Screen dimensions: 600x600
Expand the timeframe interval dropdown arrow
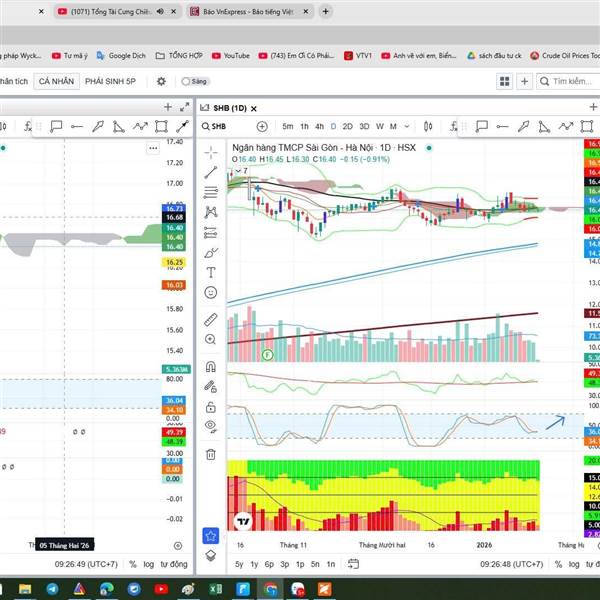(x=407, y=126)
